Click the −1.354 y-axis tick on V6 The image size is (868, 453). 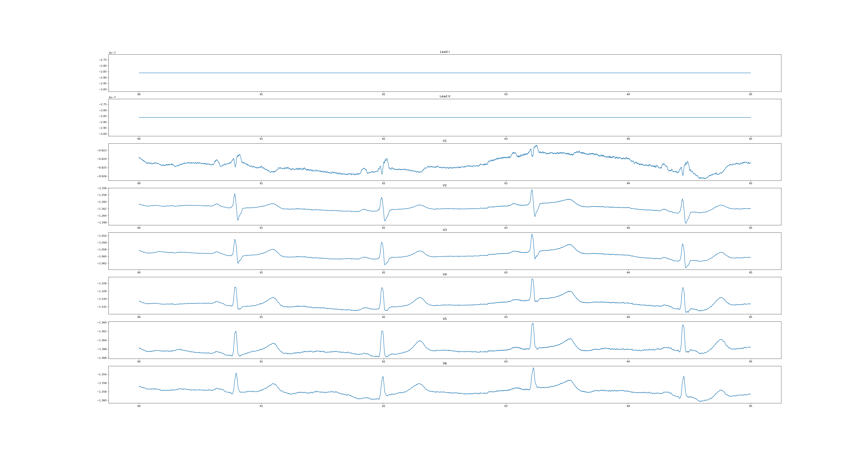[x=102, y=375]
